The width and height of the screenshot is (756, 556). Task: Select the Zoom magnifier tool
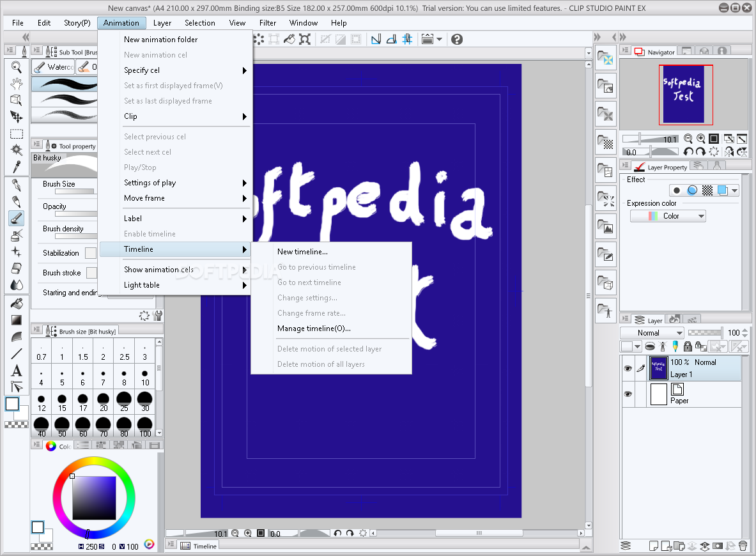click(17, 68)
